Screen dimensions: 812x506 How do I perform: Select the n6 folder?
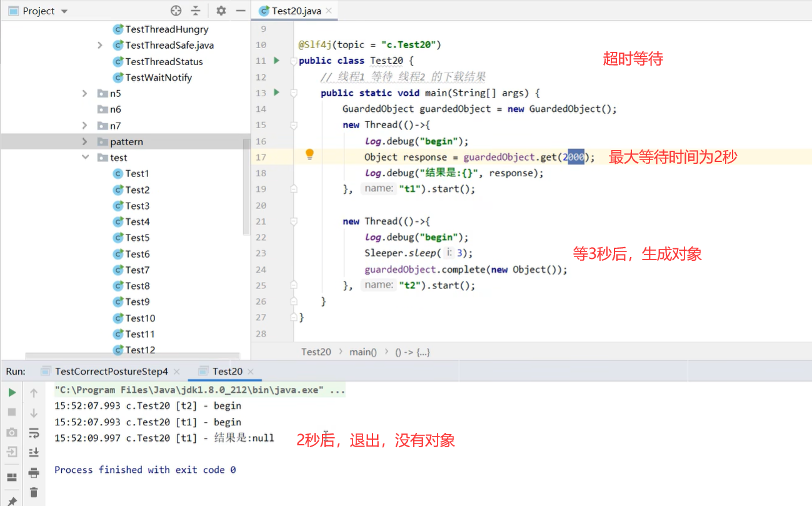[109, 109]
